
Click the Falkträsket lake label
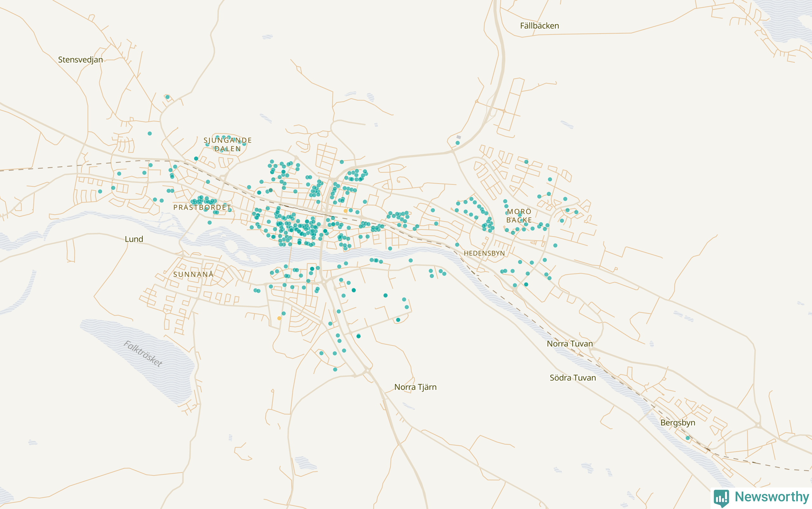click(143, 353)
